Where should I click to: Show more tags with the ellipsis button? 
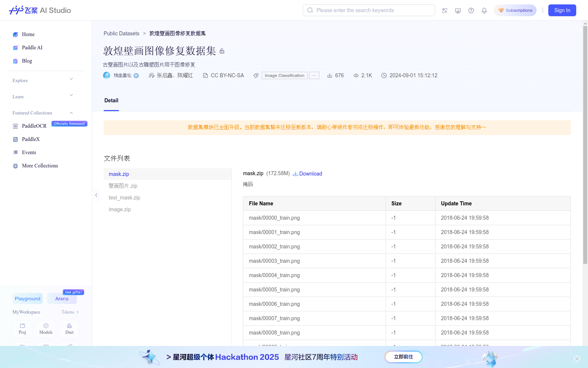[314, 75]
